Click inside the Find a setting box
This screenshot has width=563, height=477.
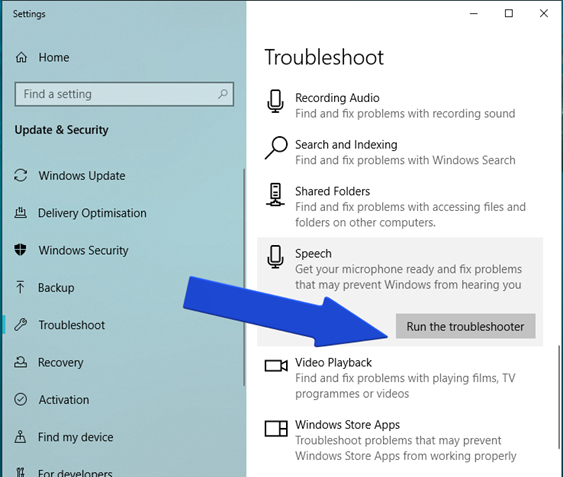pos(124,94)
